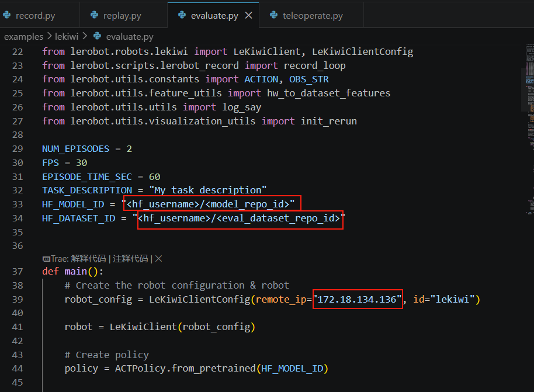Click the Python icon on replay.py tab
This screenshot has height=392, width=534.
tap(94, 15)
